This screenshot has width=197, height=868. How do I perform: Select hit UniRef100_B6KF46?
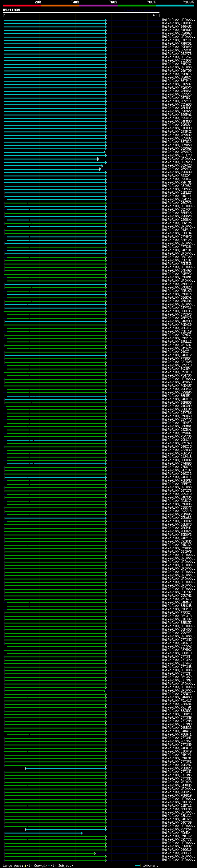(x=177, y=213)
